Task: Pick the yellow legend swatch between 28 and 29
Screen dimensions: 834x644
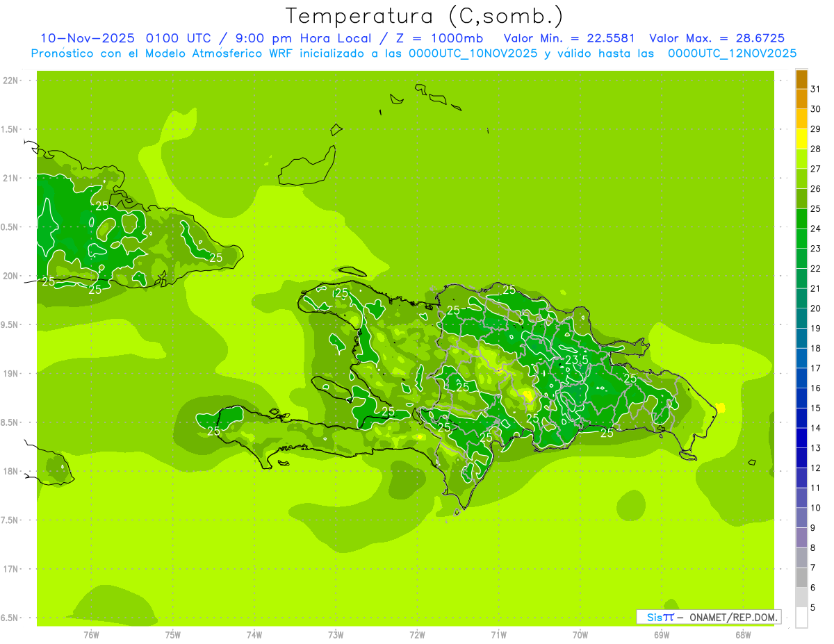Action: coord(801,139)
